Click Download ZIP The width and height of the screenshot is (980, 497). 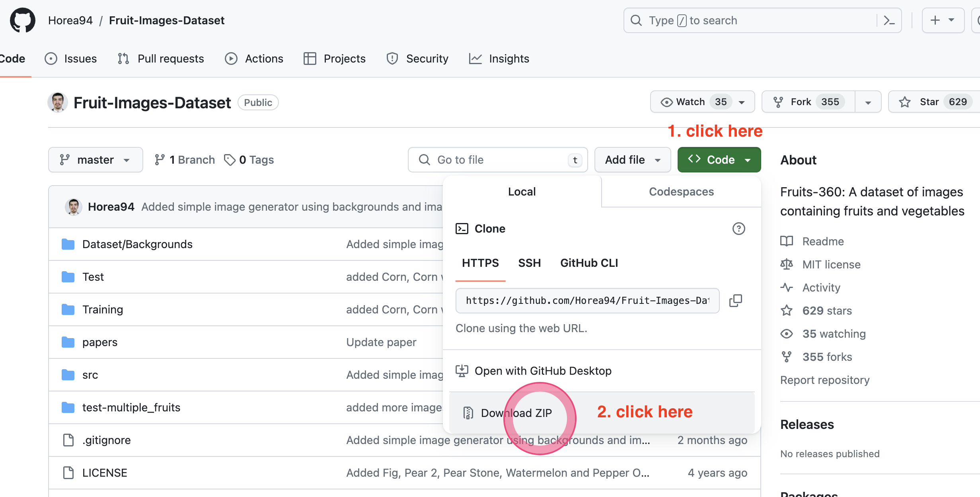(516, 413)
